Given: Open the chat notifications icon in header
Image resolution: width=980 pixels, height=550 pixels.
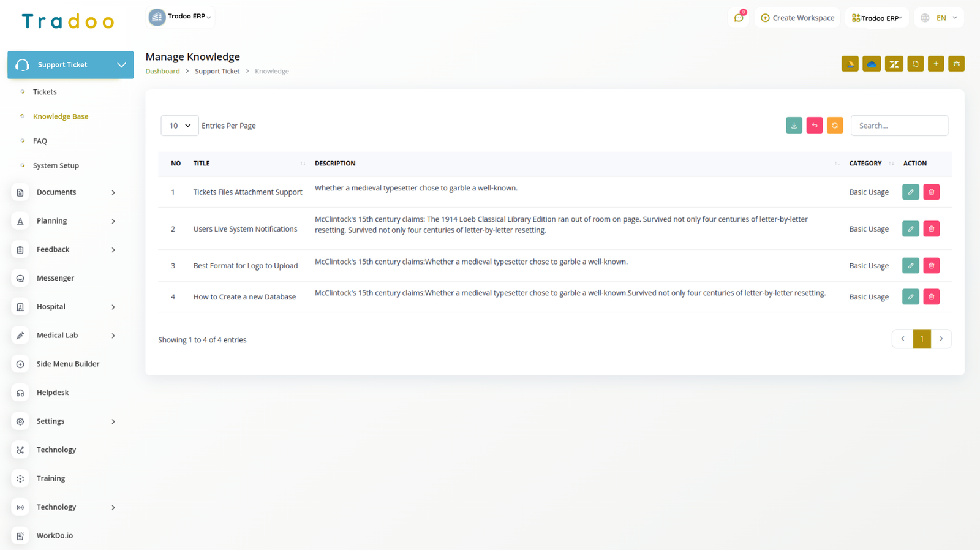Looking at the screenshot, I should tap(739, 18).
